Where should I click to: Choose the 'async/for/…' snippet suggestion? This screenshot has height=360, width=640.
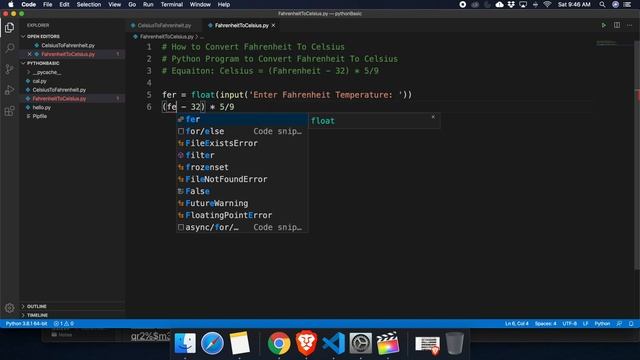click(x=242, y=227)
